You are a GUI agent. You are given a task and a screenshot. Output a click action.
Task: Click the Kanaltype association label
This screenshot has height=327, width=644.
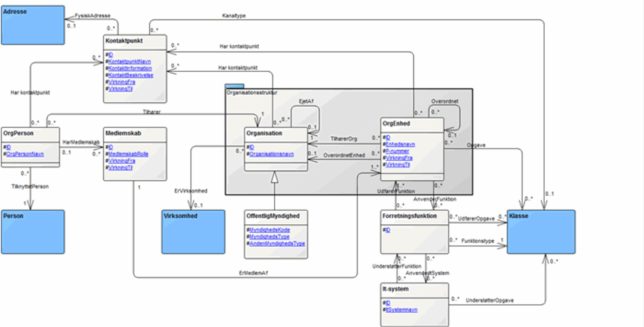[x=234, y=16]
